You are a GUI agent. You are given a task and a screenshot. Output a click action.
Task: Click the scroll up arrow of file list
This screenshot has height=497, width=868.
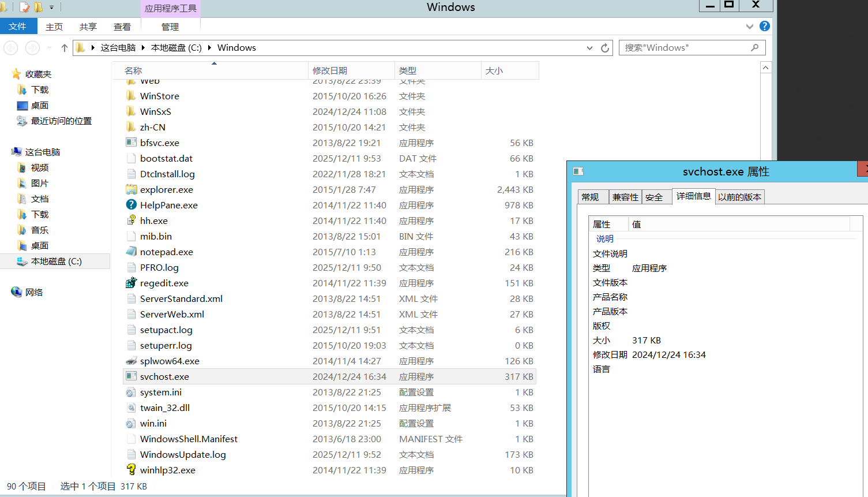[x=766, y=68]
